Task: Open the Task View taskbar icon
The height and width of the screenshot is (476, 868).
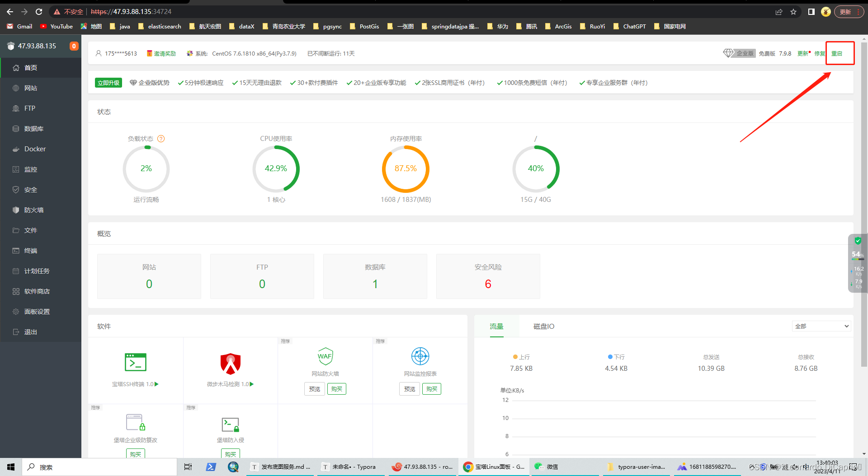Action: 188,467
